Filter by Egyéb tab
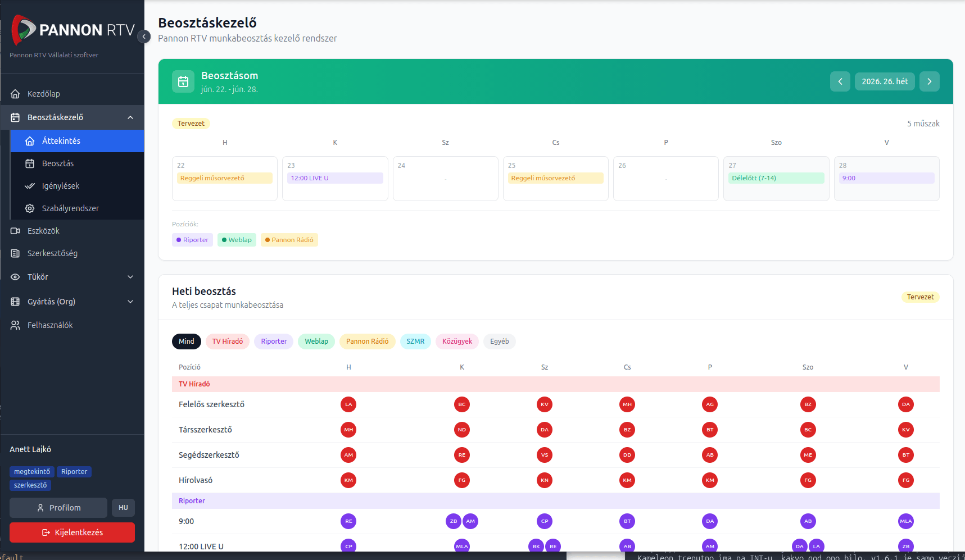This screenshot has width=965, height=560. click(500, 342)
